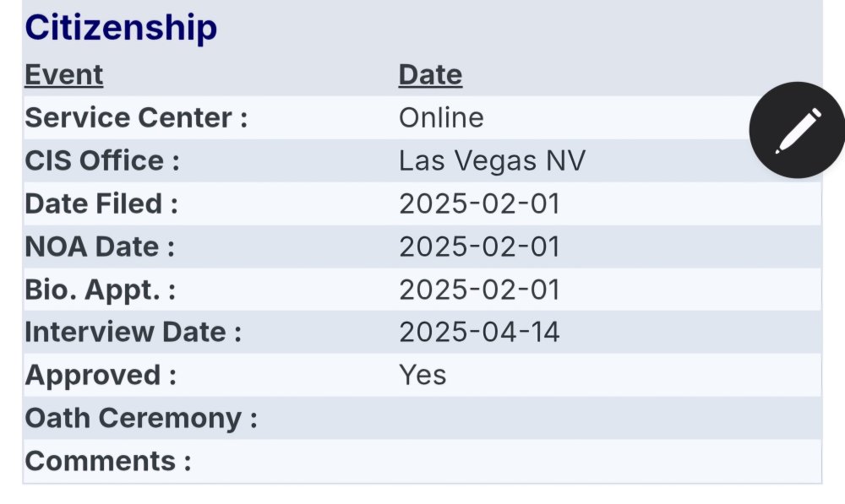Viewport: 845px width, 504px height.
Task: Tap the pencil edit icon
Action: pos(797,130)
